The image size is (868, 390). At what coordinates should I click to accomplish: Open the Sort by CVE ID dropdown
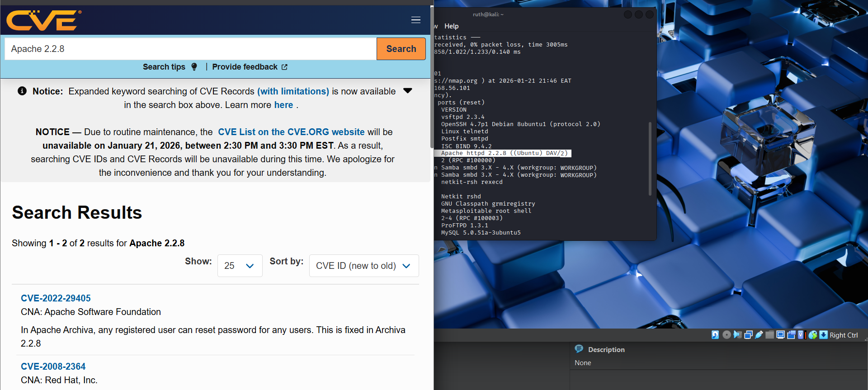364,266
